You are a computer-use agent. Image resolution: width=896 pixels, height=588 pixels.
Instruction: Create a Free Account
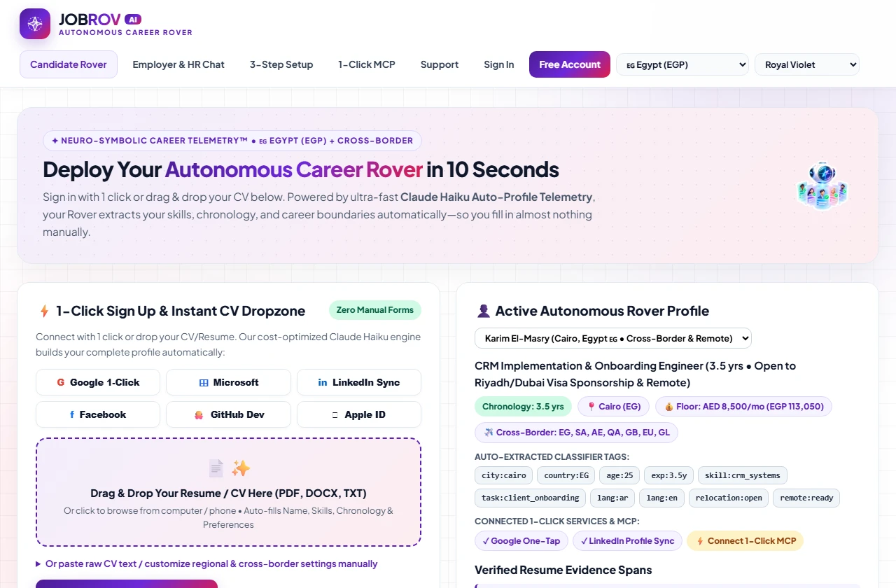coord(570,64)
